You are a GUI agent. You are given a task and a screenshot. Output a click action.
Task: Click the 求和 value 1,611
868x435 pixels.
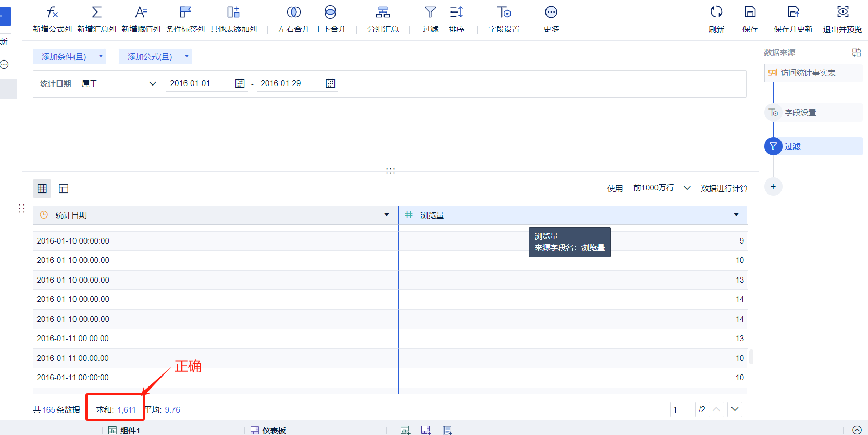(x=127, y=410)
